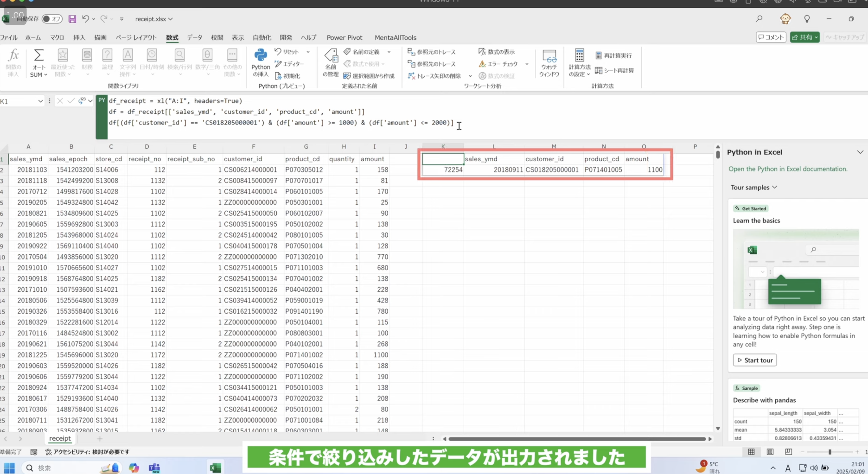The image size is (868, 474).
Task: Switch to Page Break Preview in status bar
Action: 789,452
